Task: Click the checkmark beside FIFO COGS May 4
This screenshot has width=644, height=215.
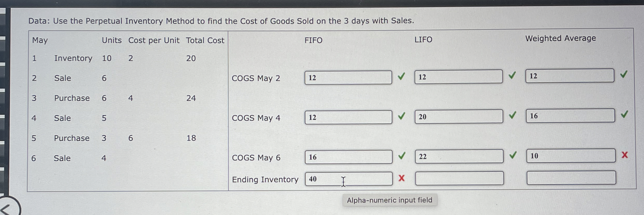Action: click(x=402, y=116)
